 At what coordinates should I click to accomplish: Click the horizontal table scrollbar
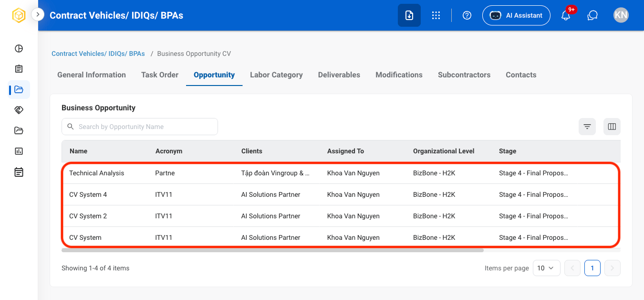[272, 250]
